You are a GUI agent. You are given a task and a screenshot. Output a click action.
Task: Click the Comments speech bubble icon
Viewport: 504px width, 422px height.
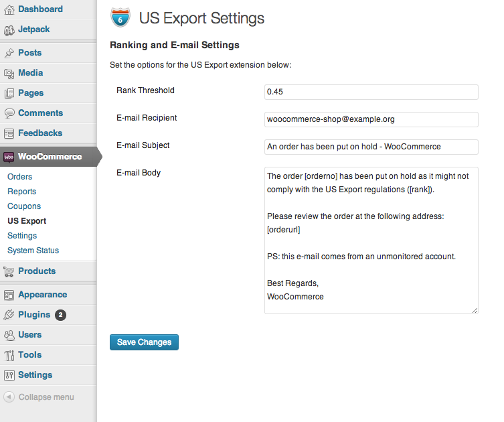tap(9, 113)
